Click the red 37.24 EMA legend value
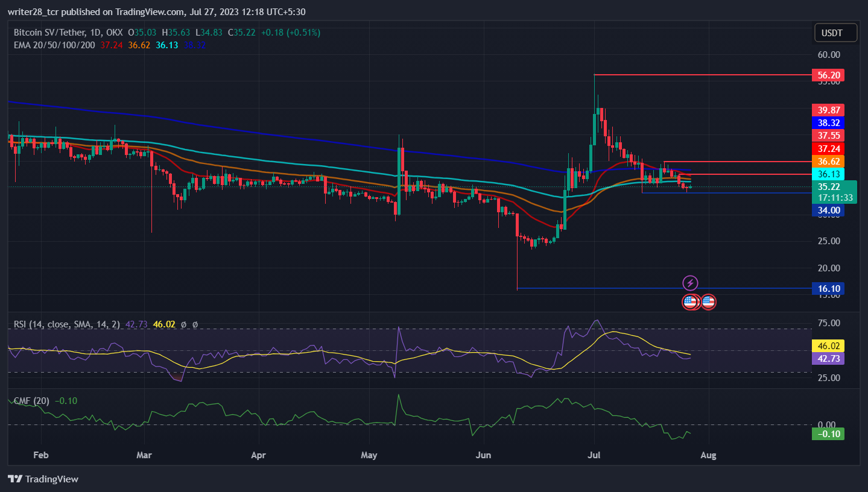This screenshot has height=492, width=868. [x=112, y=45]
